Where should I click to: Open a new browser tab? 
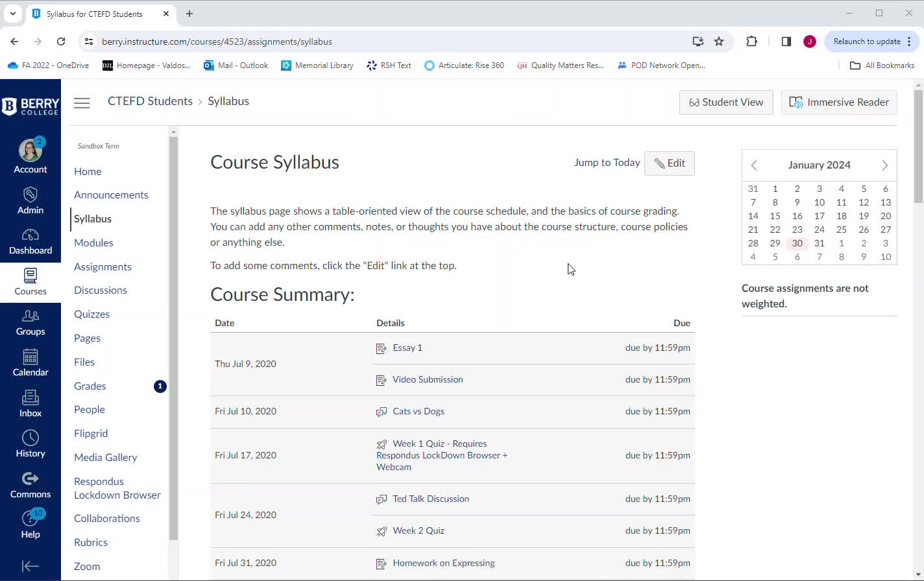coord(189,14)
